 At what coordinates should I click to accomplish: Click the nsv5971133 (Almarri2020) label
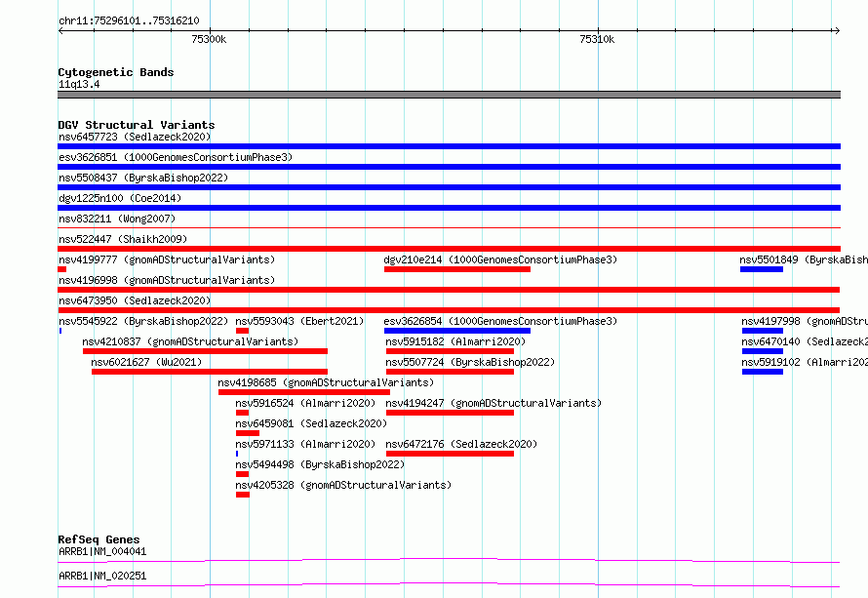tap(305, 444)
